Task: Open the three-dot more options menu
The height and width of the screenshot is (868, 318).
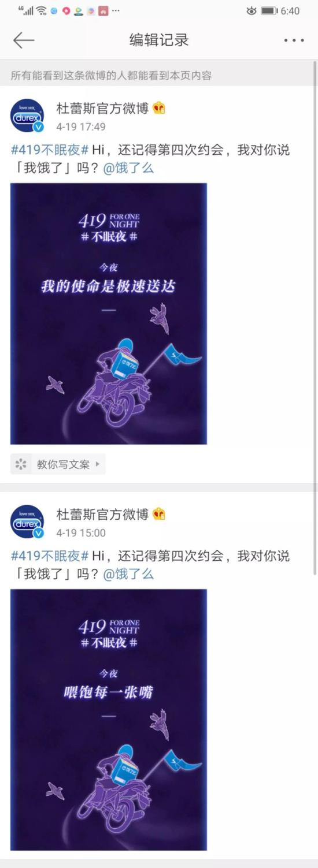Action: [x=294, y=40]
